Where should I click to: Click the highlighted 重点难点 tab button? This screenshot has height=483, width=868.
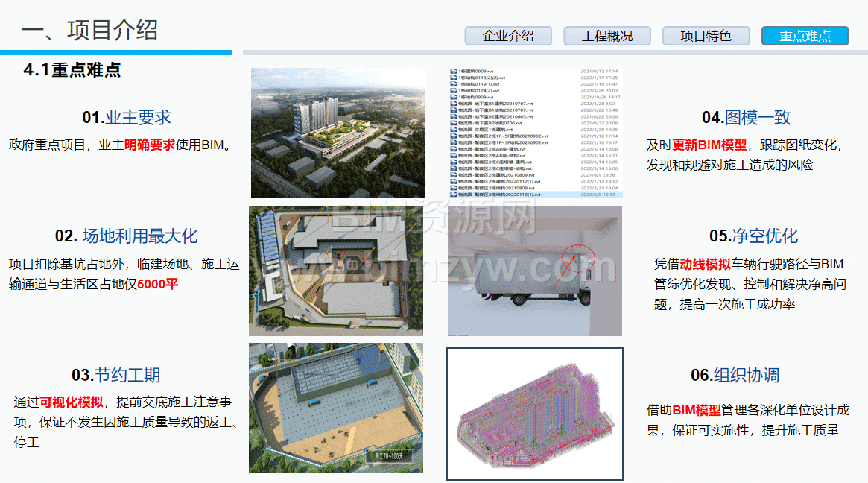pyautogui.click(x=805, y=36)
